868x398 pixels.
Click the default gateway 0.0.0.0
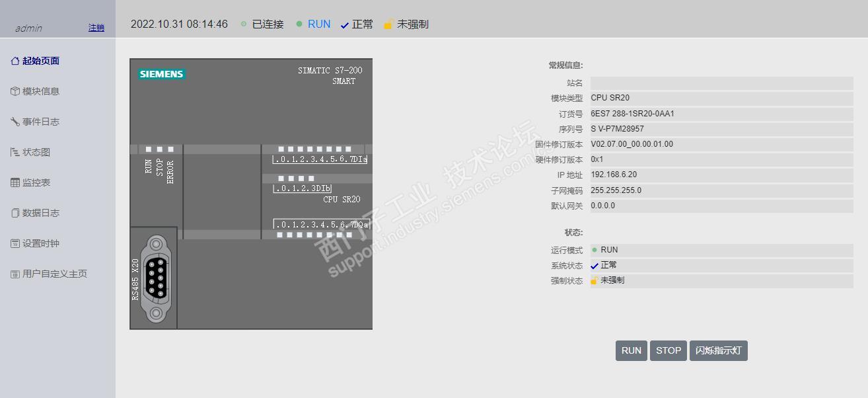pos(602,206)
